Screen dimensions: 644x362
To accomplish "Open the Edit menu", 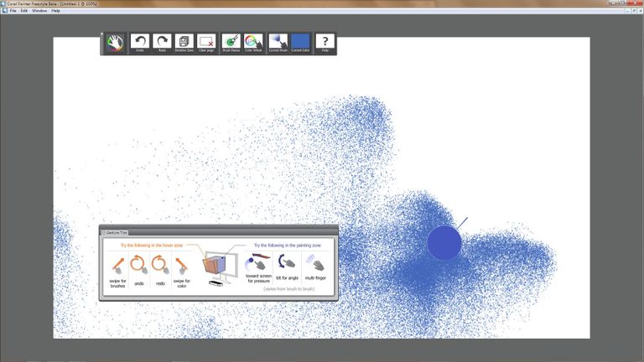I will coord(24,11).
